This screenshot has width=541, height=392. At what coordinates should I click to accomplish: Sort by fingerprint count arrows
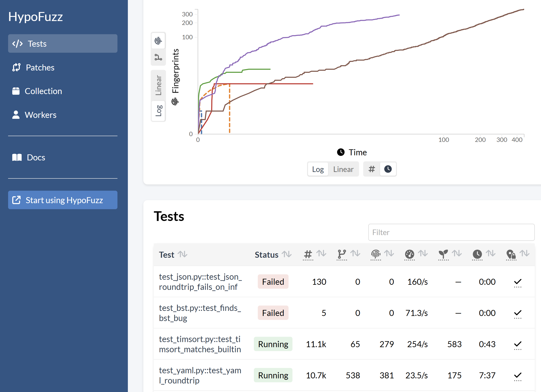389,254
